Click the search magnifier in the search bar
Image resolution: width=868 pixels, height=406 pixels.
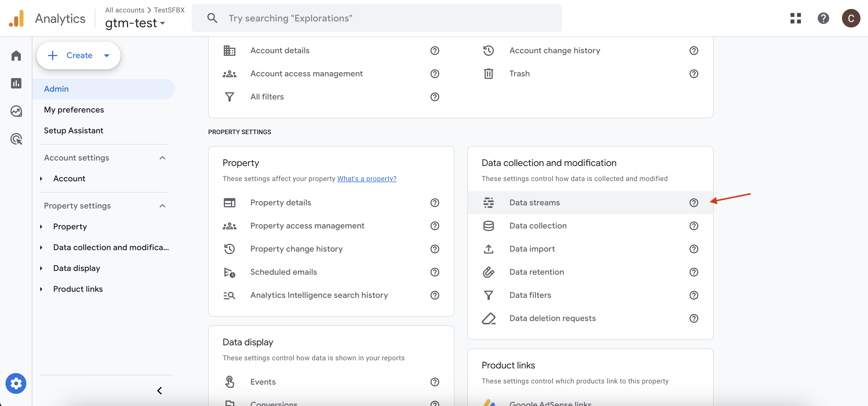click(x=212, y=18)
